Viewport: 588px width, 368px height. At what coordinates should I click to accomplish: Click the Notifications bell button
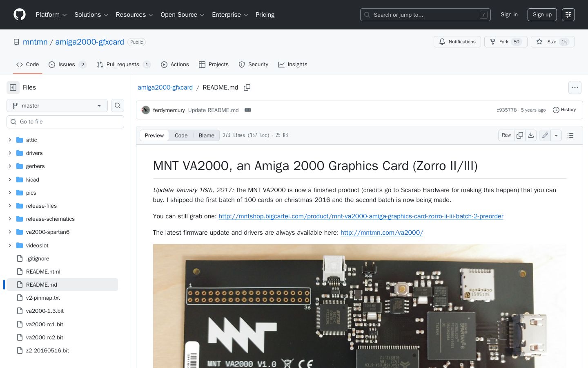[457, 42]
